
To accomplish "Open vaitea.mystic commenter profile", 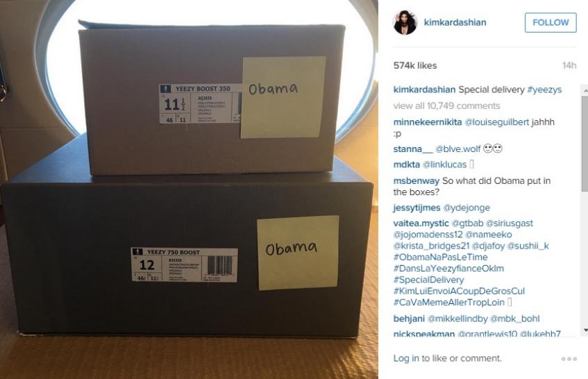I will coord(421,224).
